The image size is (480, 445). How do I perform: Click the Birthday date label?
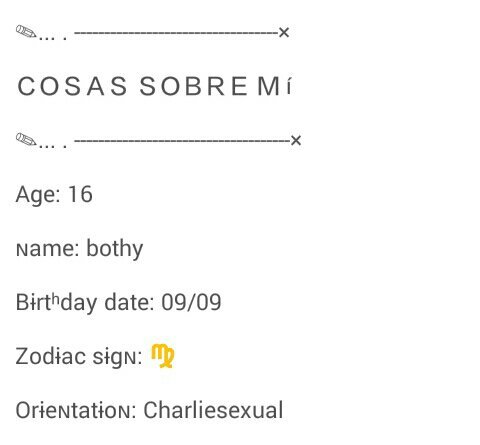tap(85, 302)
